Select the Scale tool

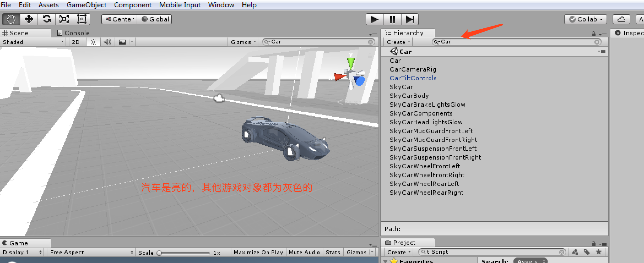tap(64, 19)
